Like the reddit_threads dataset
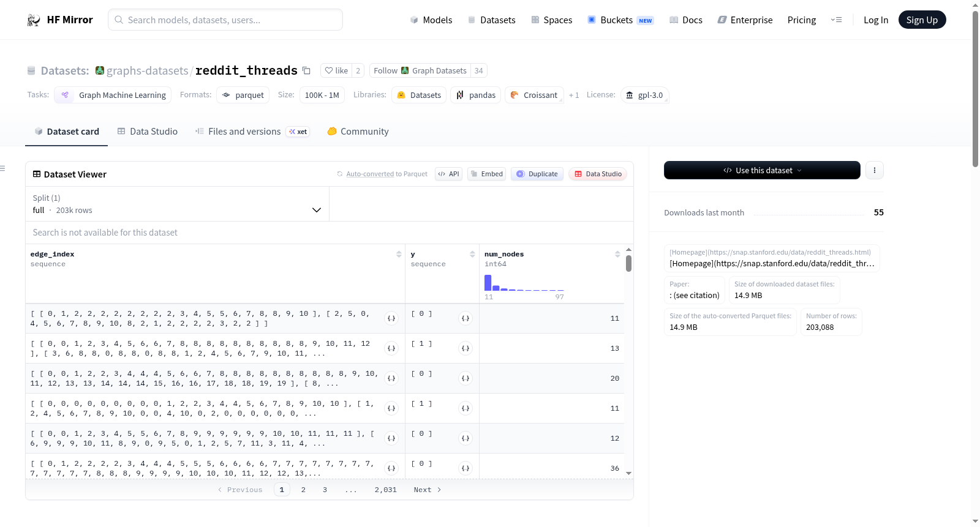The width and height of the screenshot is (980, 527). coord(336,71)
